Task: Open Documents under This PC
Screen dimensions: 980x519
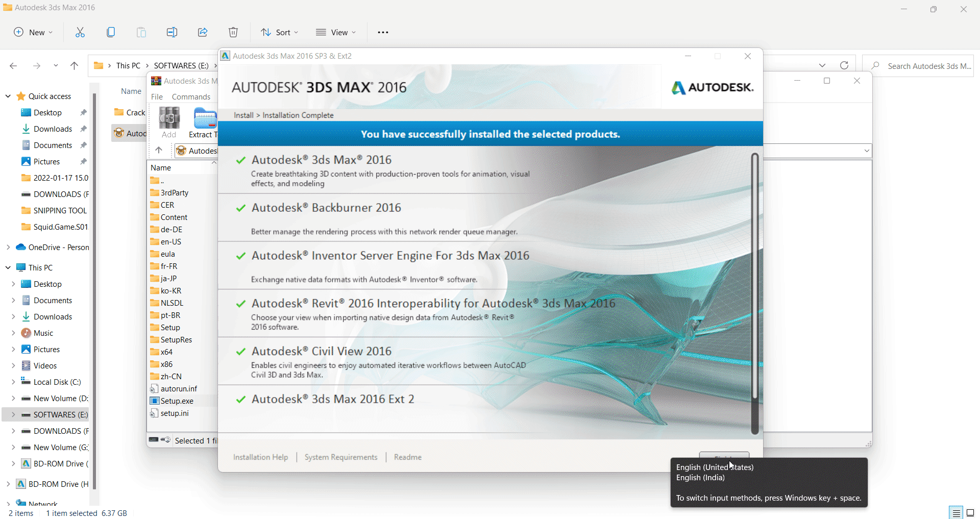Action: 47,300
